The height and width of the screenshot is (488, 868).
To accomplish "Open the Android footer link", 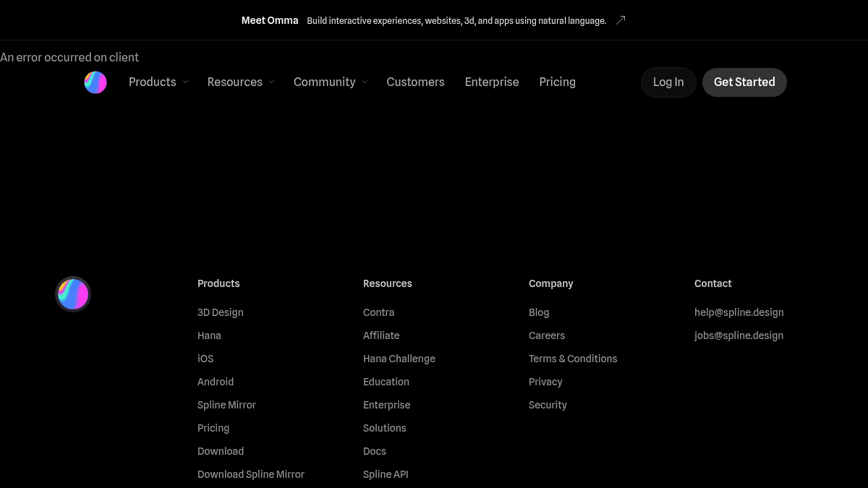I will coord(216,382).
